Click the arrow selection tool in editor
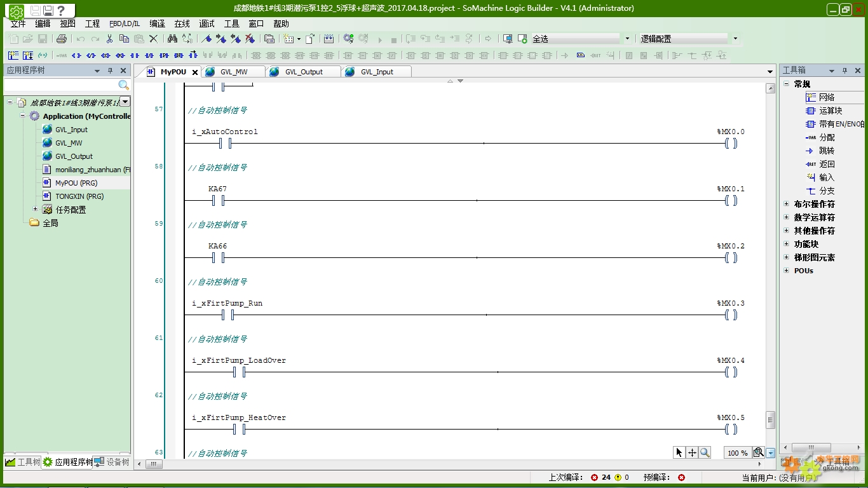This screenshot has width=868, height=488. point(679,452)
